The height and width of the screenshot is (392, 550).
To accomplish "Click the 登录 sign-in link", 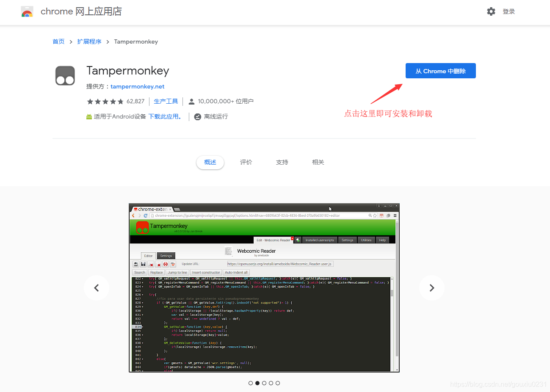I will (509, 11).
